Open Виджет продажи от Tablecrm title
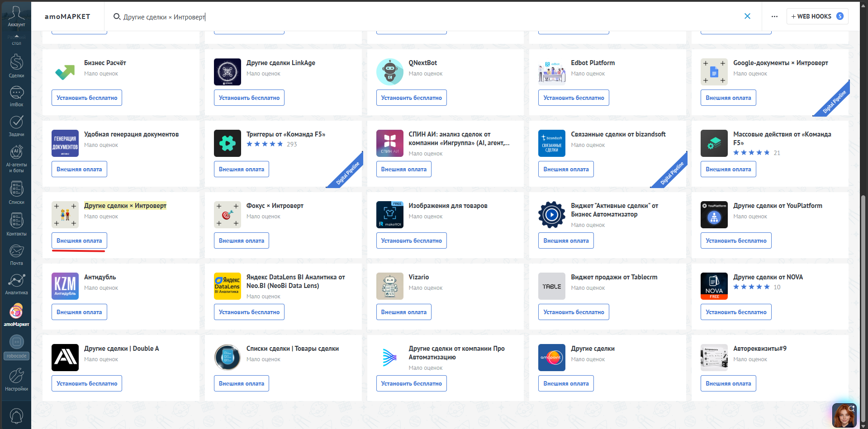The image size is (868, 429). point(614,277)
